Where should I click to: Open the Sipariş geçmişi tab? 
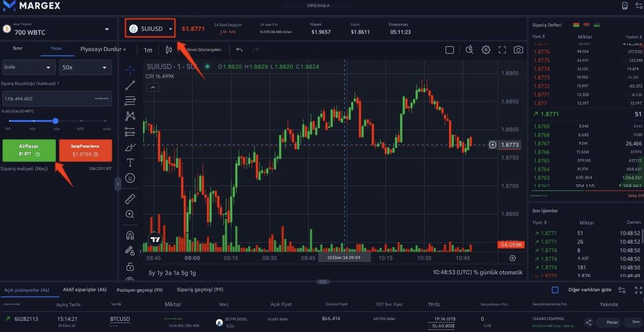click(200, 290)
